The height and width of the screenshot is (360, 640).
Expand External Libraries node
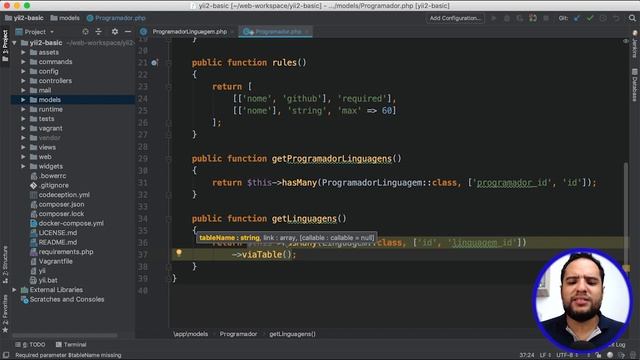coord(14,290)
